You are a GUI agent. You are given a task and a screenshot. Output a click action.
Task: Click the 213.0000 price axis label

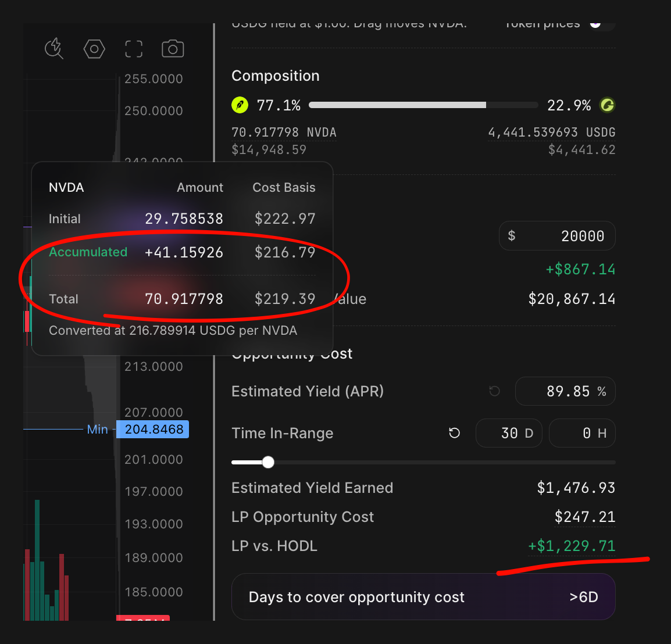(x=154, y=367)
